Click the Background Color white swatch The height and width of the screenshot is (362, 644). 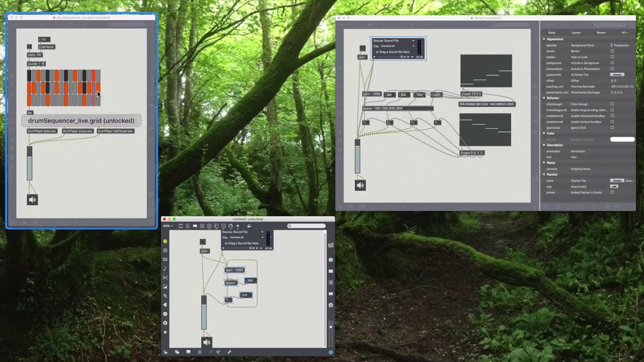[x=622, y=139]
